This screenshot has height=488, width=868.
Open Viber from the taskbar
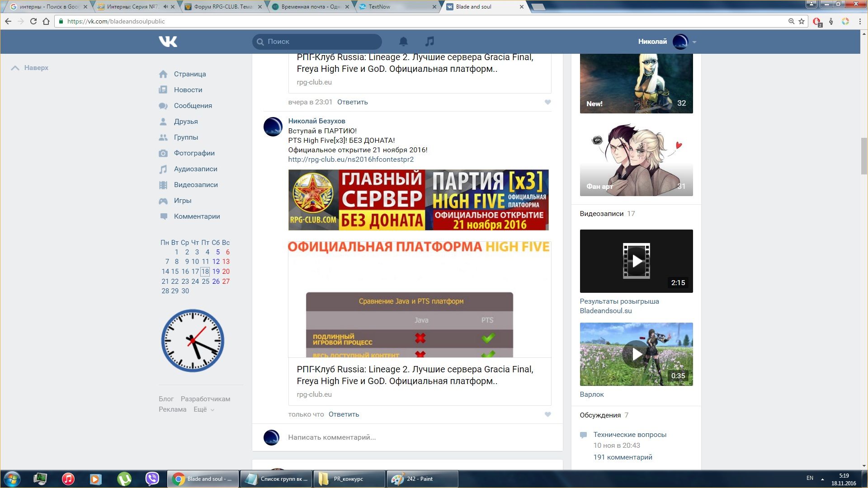tap(152, 479)
